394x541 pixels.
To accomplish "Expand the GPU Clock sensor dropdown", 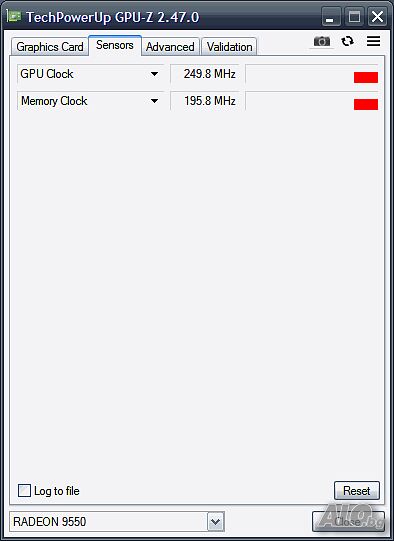I will tap(155, 74).
